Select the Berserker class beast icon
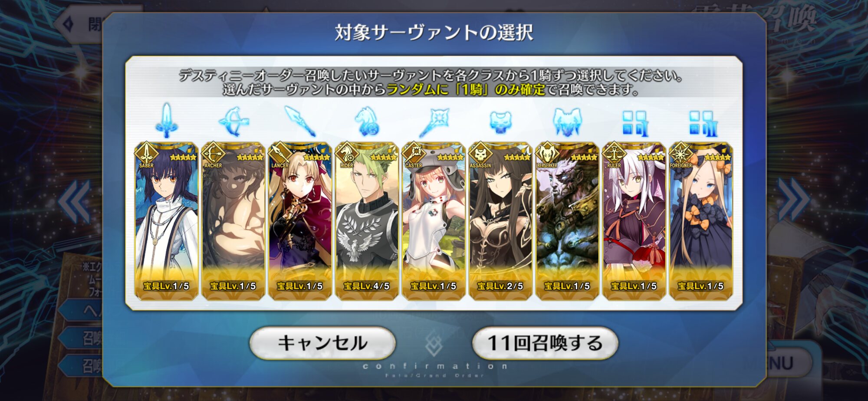 pos(567,122)
